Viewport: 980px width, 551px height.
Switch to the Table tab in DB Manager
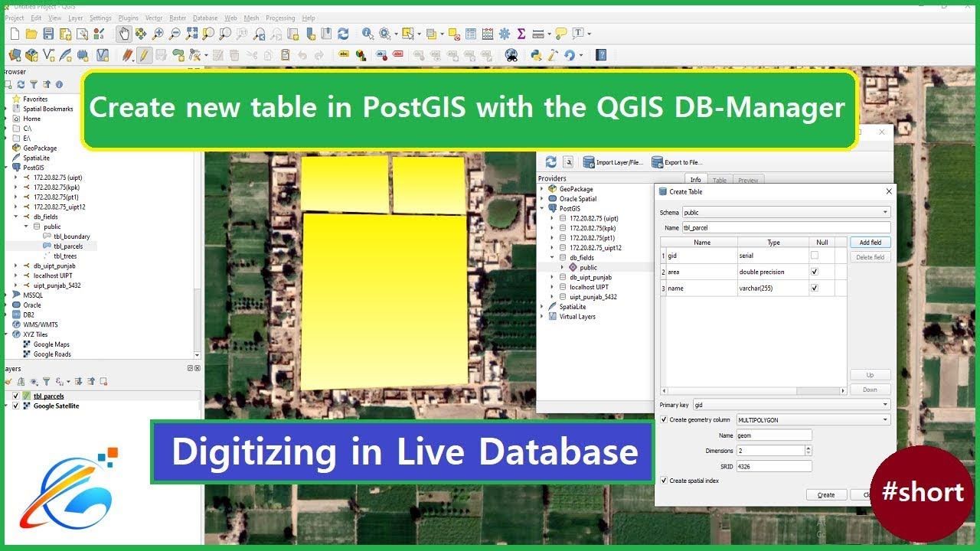(720, 180)
